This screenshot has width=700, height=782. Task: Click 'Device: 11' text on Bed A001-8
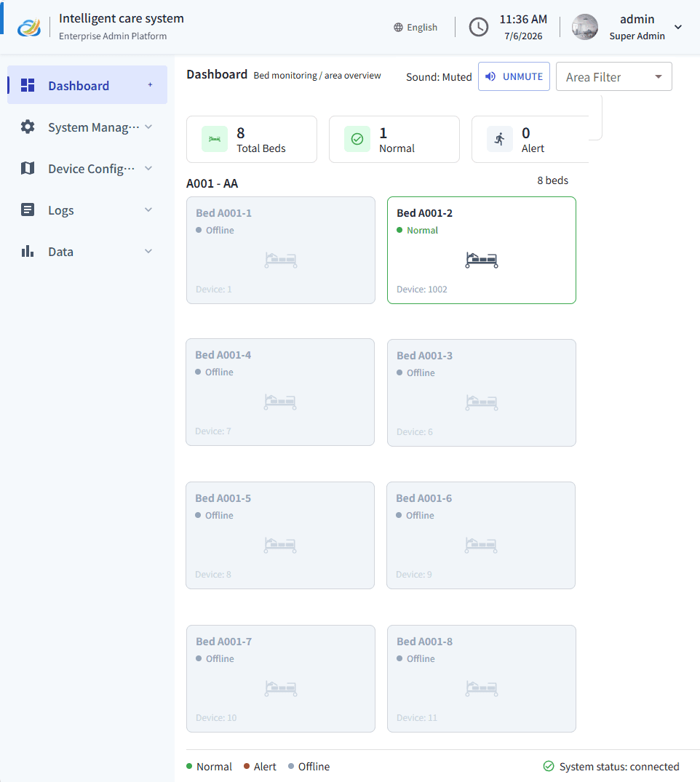[x=417, y=718]
